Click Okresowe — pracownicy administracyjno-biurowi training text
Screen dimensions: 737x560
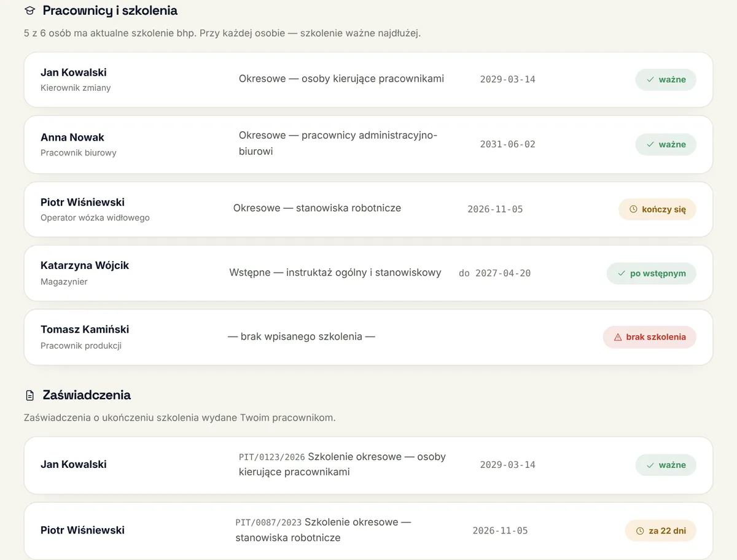pyautogui.click(x=338, y=143)
